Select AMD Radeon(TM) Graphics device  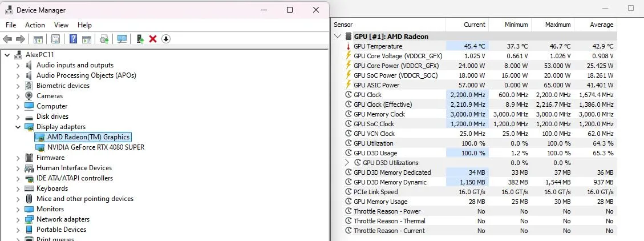88,137
